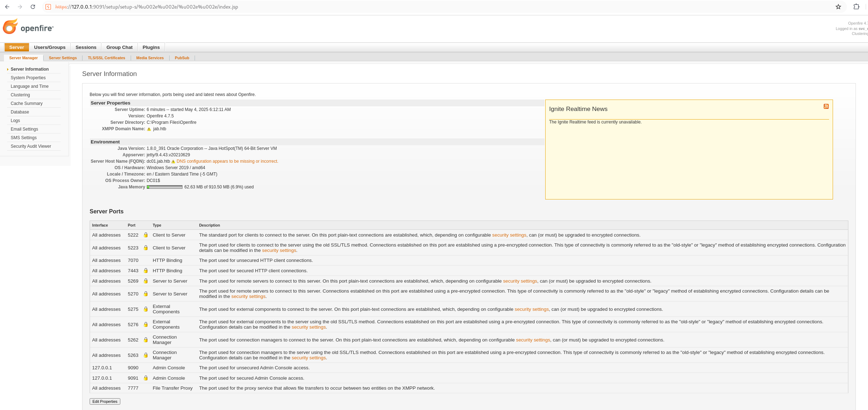
Task: Select System Properties in sidebar
Action: pyautogui.click(x=28, y=78)
